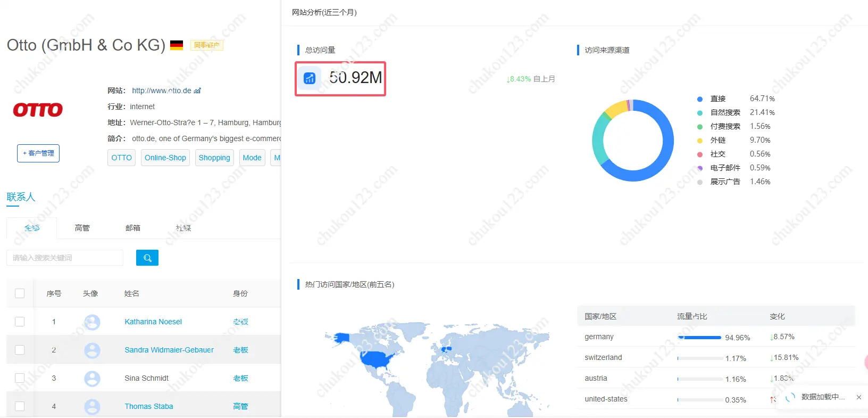Click the 客户管理 button
This screenshot has width=868, height=418.
tap(38, 153)
